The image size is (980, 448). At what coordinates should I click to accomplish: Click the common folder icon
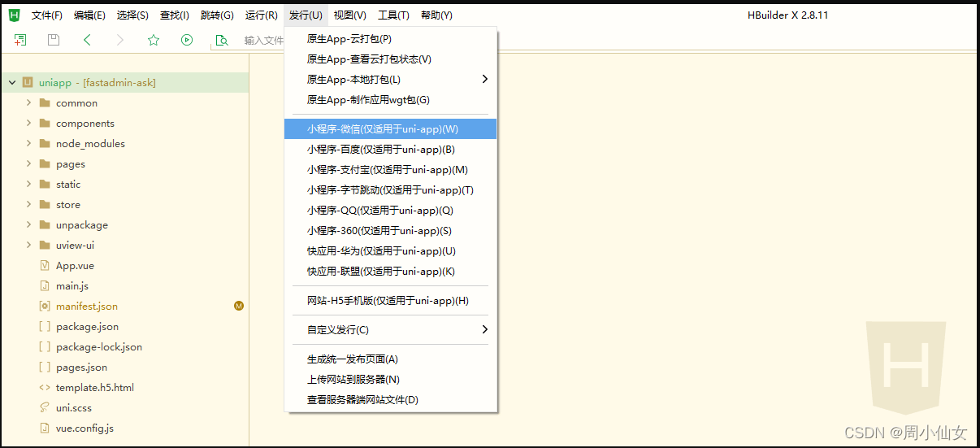[45, 103]
